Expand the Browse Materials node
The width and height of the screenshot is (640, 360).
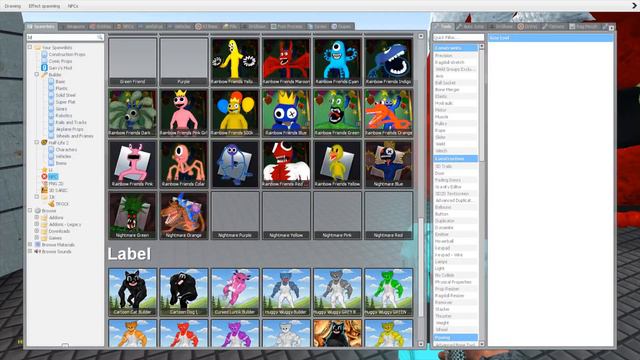pyautogui.click(x=30, y=244)
